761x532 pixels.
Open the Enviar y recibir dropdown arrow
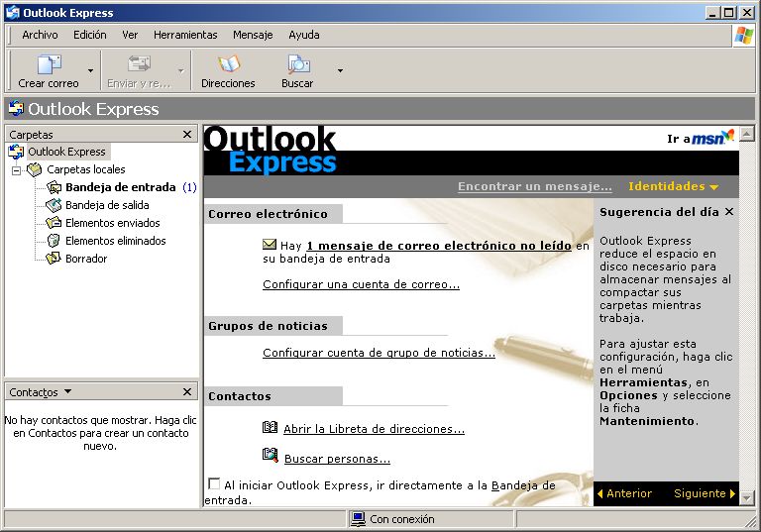click(181, 71)
